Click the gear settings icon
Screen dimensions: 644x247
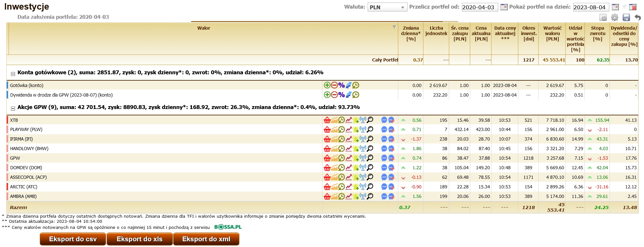coord(615,18)
